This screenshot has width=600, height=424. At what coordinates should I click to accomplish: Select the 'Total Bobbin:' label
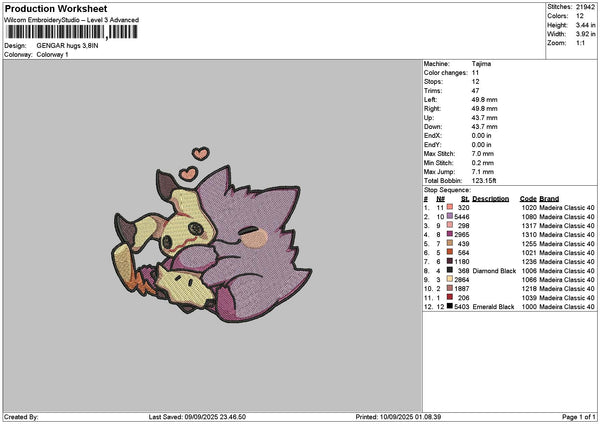[443, 181]
